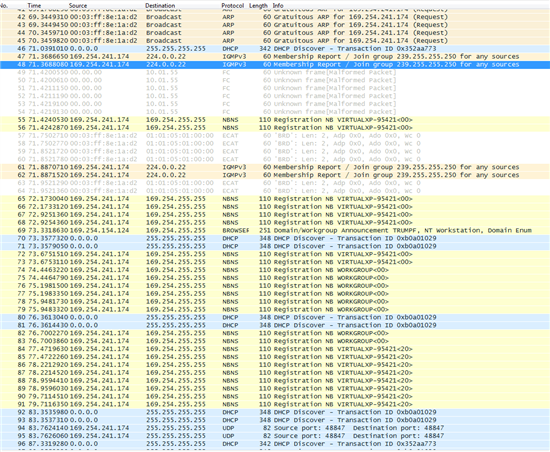
Task: Select packet 74 NBNS Registration WORKGROUP<00>
Action: click(275, 270)
